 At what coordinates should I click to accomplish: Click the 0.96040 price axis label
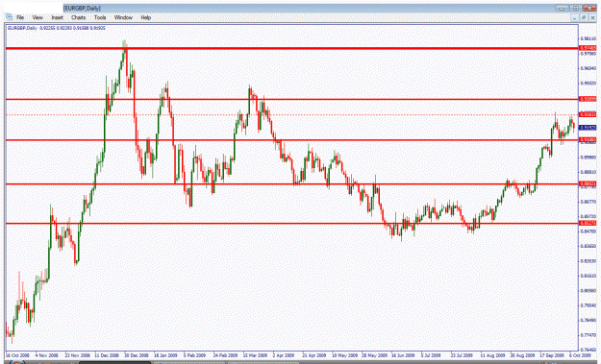[588, 68]
